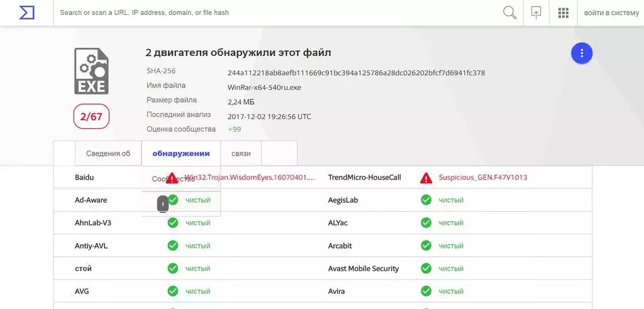The height and width of the screenshot is (309, 644).
Task: Click the last analysis date 2017-12-02 19:26:56 UTC
Action: 269,117
